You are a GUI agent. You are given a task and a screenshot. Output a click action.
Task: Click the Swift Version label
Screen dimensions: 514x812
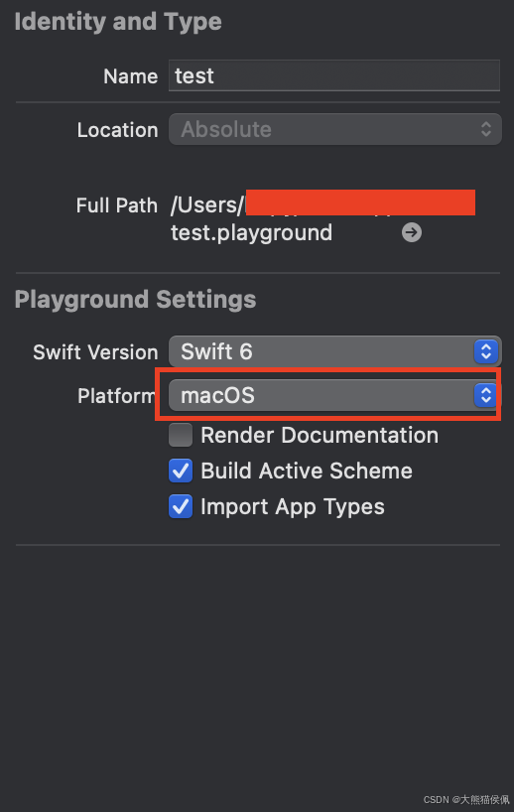95,352
